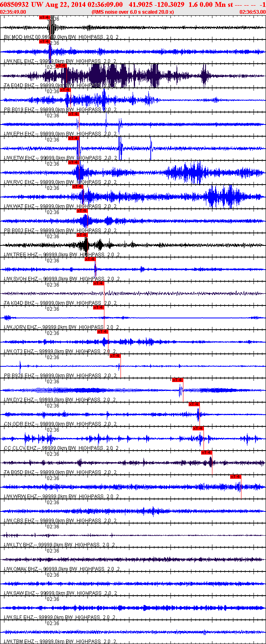Click the UW.TBM EHZ station label
The height and width of the screenshot is (644, 266).
[60, 642]
